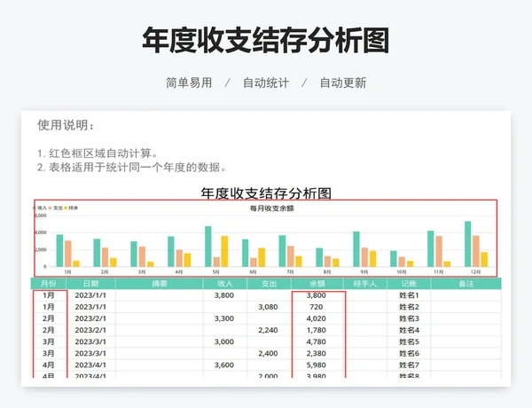Select the 姓名1 cell
The height and width of the screenshot is (408, 532).
(x=409, y=295)
